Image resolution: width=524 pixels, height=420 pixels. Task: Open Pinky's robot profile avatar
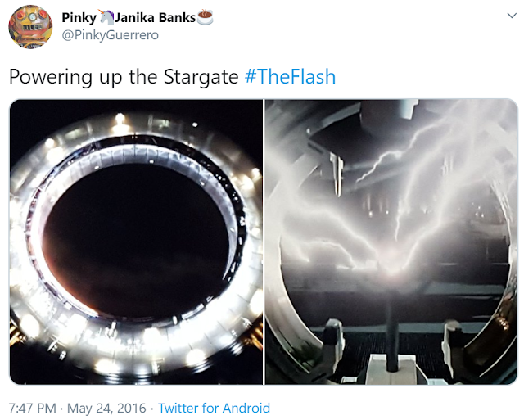30,27
